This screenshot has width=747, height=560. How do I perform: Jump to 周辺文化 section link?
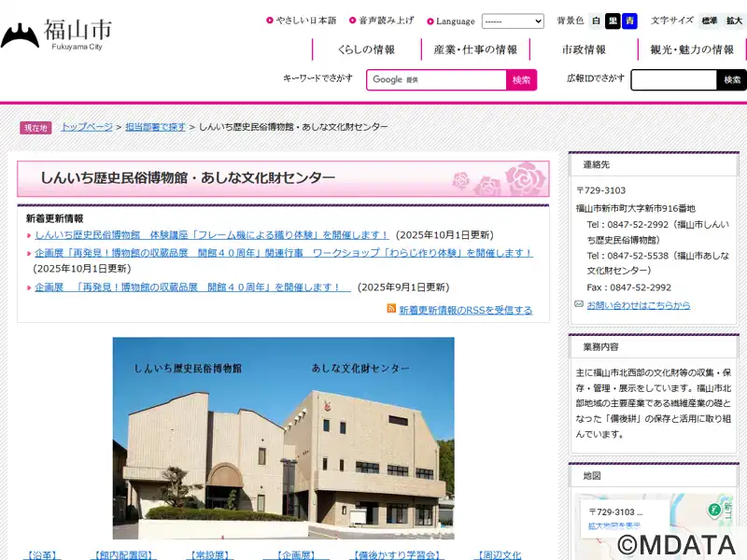tap(498, 554)
